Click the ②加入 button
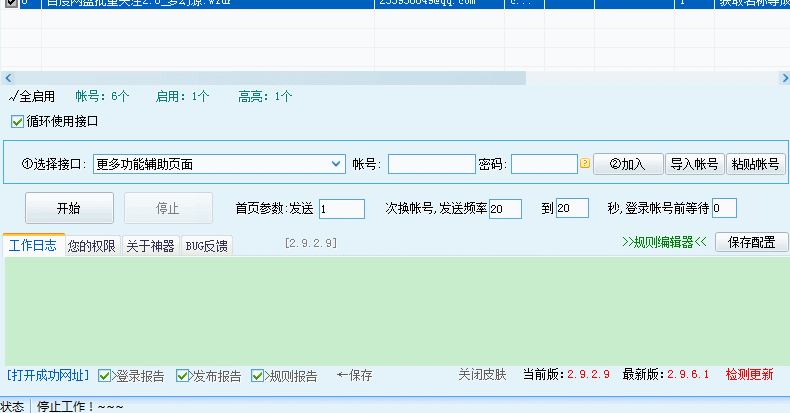Screen dimensions: 790x413 coord(627,164)
